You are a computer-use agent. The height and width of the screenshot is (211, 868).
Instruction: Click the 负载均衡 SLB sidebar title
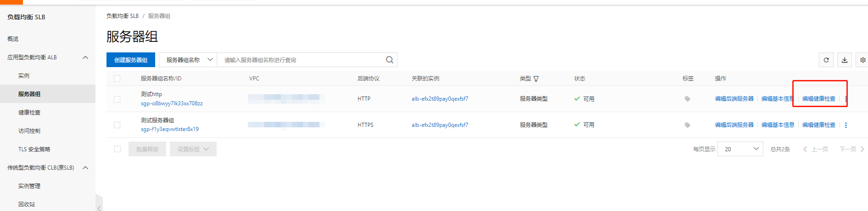[26, 17]
